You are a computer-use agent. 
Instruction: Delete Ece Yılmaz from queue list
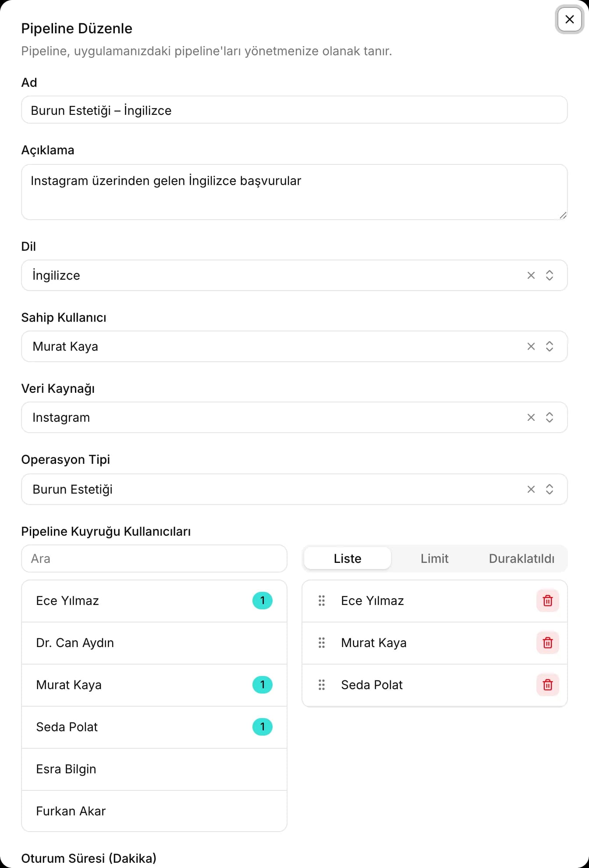(x=547, y=601)
